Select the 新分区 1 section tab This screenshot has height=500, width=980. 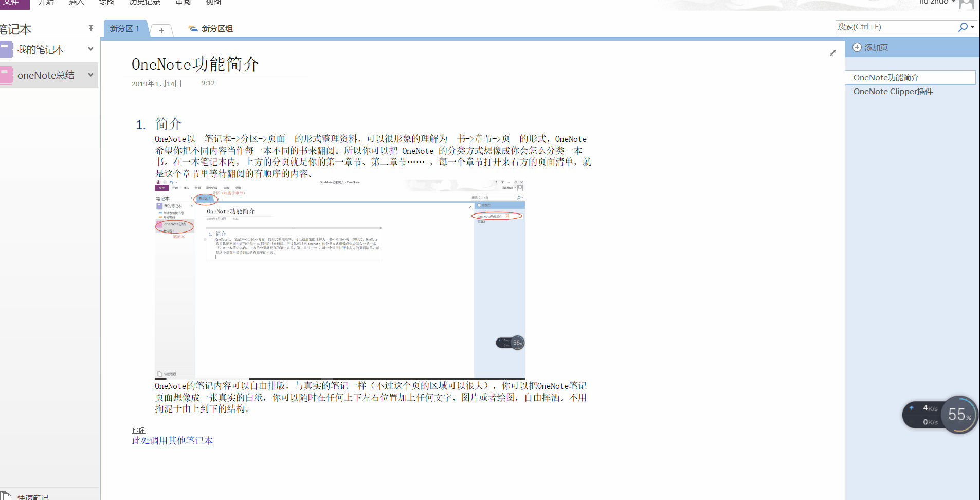pyautogui.click(x=125, y=29)
